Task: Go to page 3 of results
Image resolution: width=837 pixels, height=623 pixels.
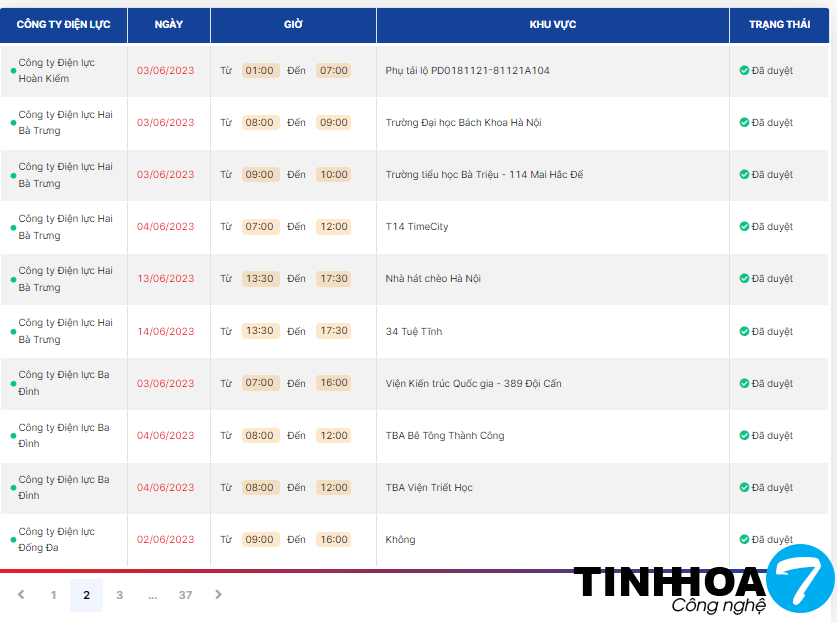Action: click(119, 595)
